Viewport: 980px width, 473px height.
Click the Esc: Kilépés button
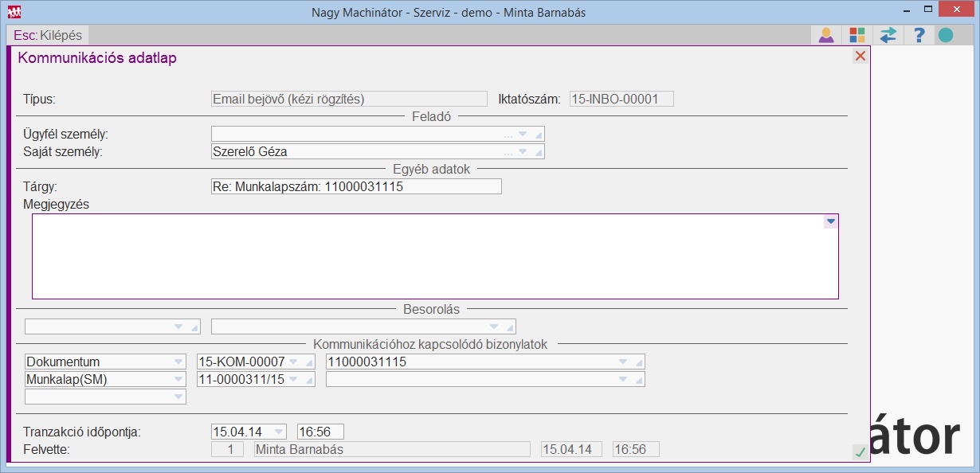tap(48, 36)
